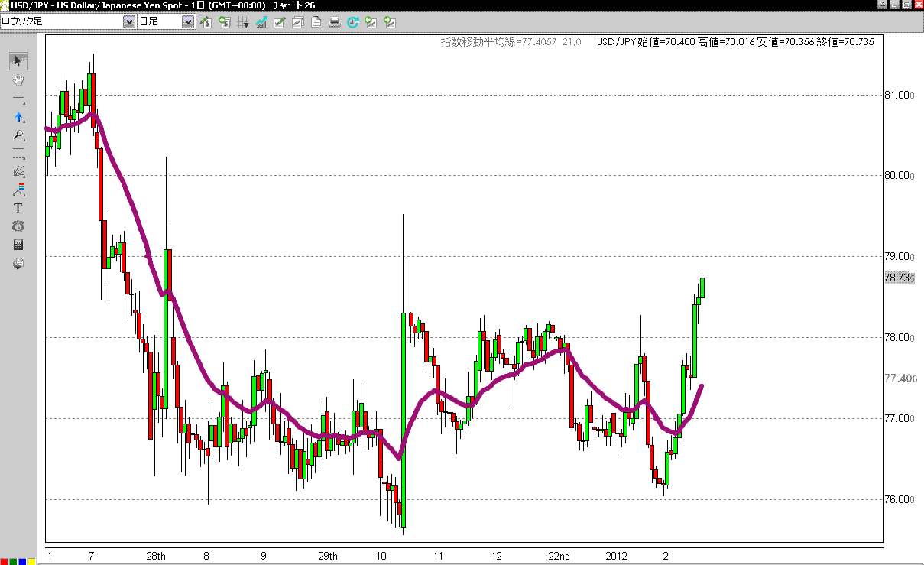Screen dimensions: 924x565
Task: Select the text annotation tool
Action: pos(18,208)
